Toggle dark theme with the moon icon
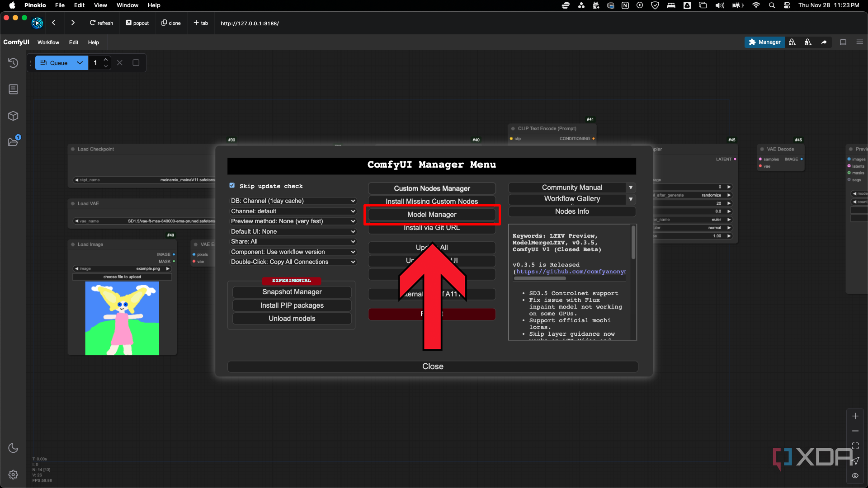 13,448
